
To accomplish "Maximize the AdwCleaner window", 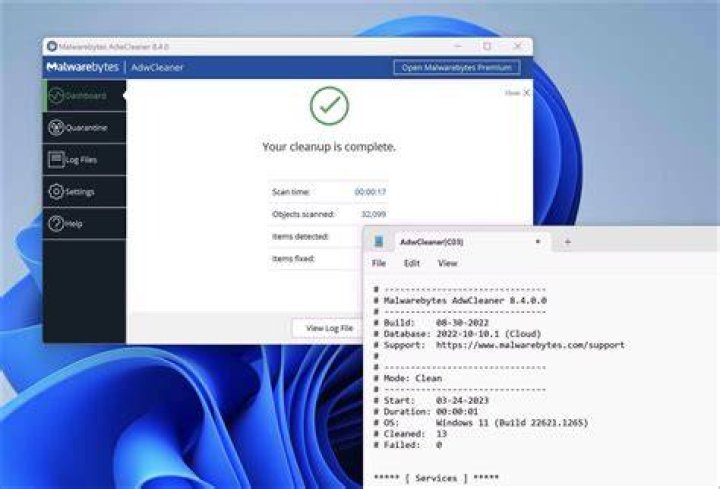I will [x=487, y=46].
